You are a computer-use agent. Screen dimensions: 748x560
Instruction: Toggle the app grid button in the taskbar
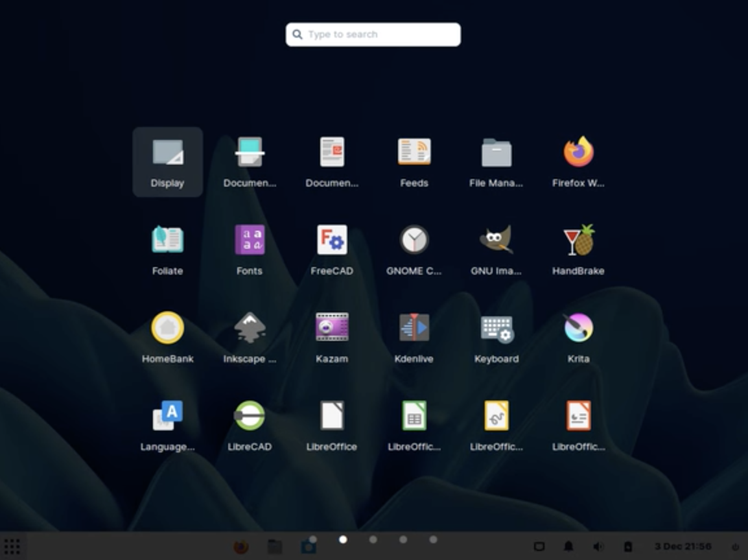[x=12, y=546]
